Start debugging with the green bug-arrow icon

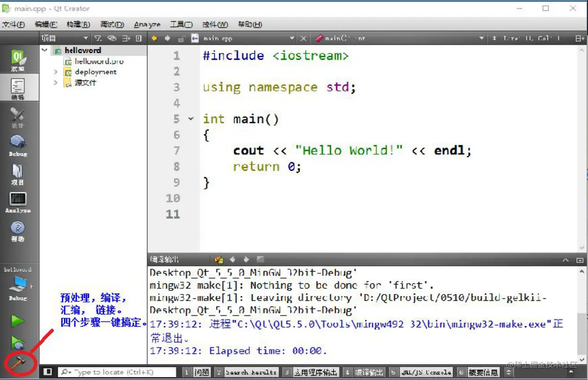[x=18, y=343]
